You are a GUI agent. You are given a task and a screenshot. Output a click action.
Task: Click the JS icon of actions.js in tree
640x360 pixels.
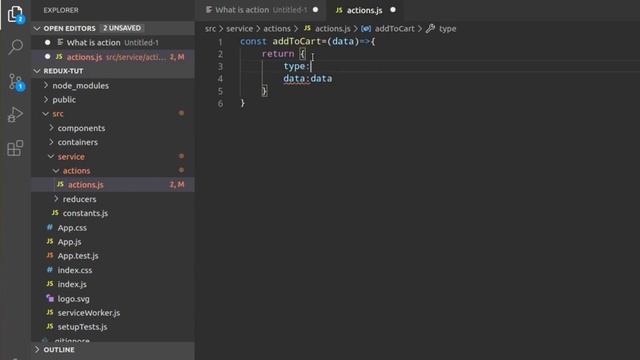(x=60, y=184)
